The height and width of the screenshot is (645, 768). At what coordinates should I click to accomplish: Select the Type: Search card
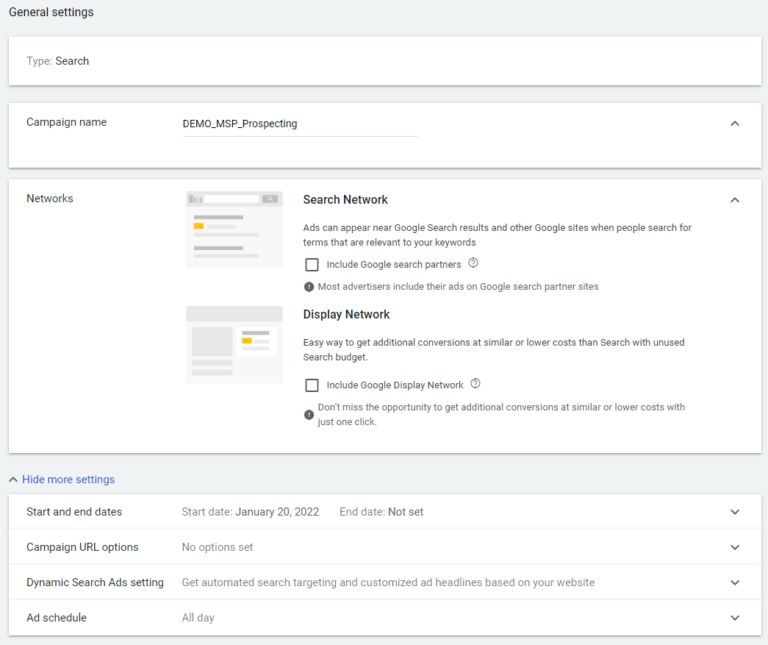[x=384, y=61]
